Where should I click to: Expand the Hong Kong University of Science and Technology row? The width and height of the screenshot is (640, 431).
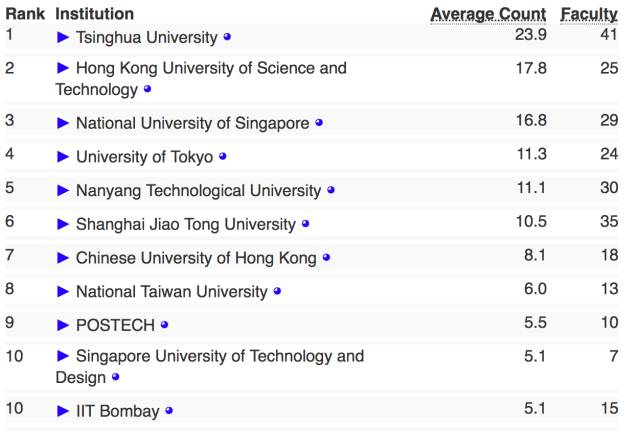click(x=63, y=68)
